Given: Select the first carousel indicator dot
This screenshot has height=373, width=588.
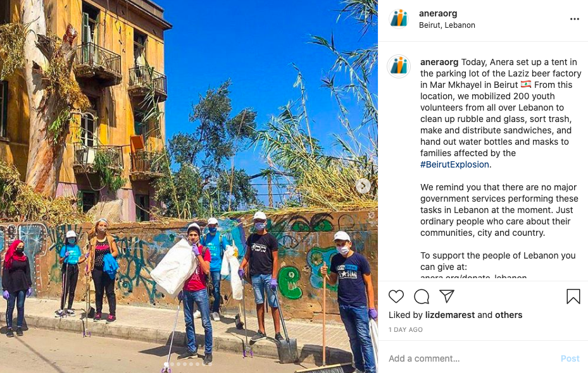Looking at the screenshot, I should [166, 364].
